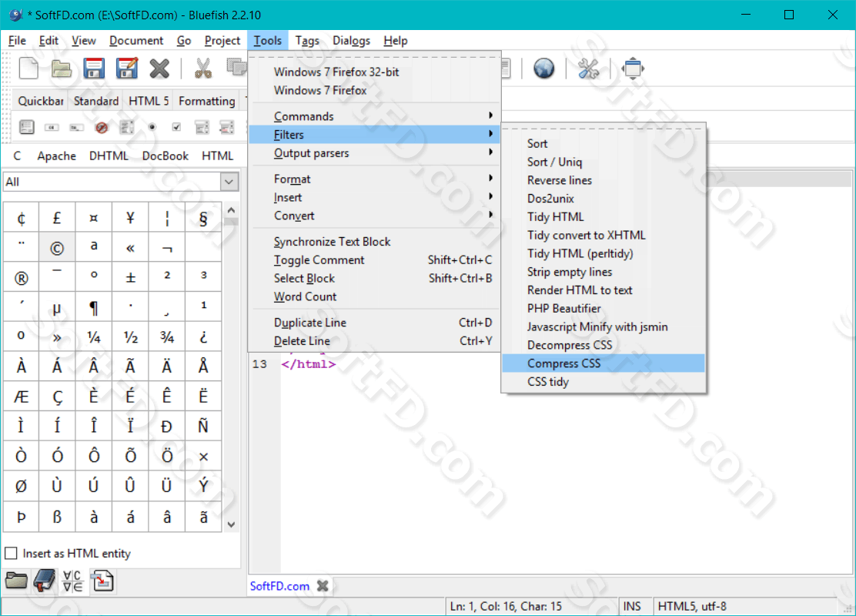
Task: Insert a text input field icon
Action: 76,127
